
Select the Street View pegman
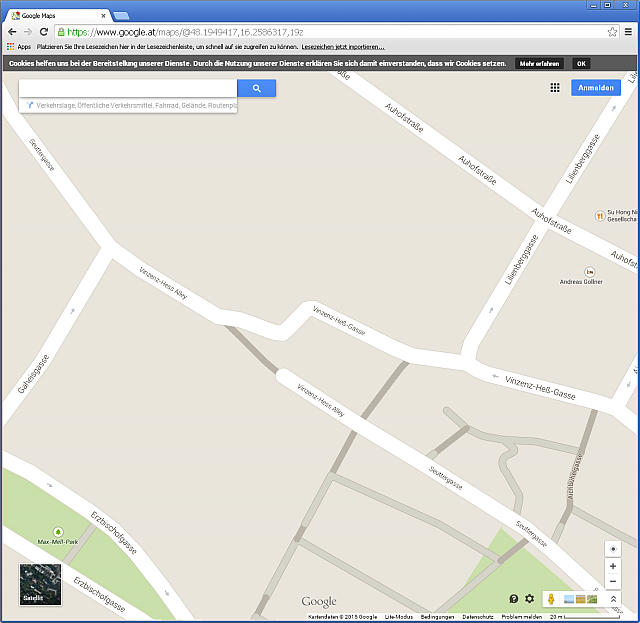(x=549, y=599)
